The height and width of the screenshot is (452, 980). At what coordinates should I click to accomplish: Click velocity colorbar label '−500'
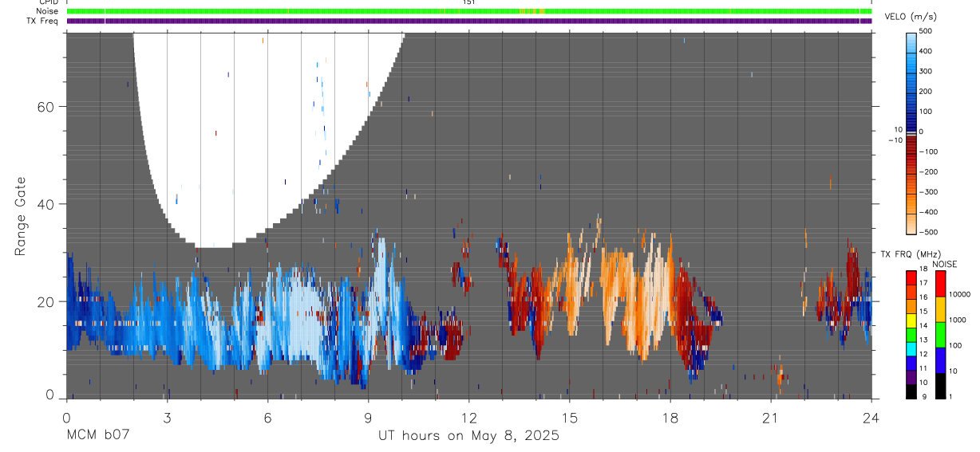(x=930, y=233)
